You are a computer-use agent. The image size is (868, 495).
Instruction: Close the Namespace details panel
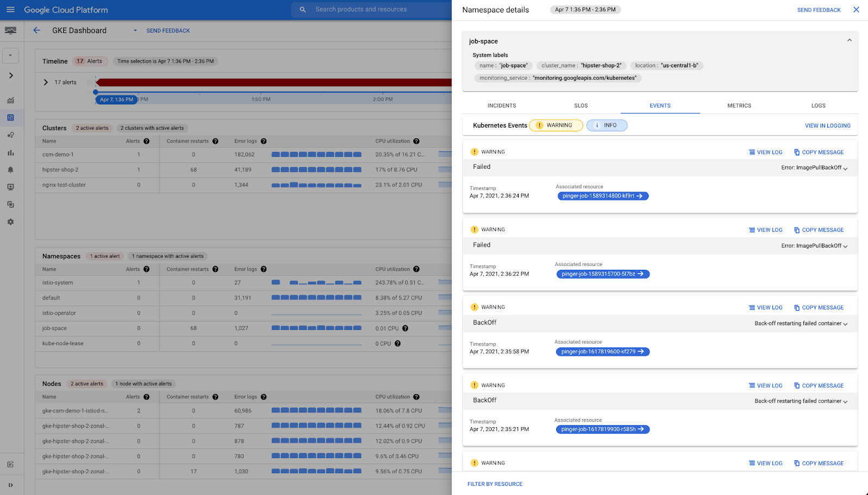(x=856, y=10)
